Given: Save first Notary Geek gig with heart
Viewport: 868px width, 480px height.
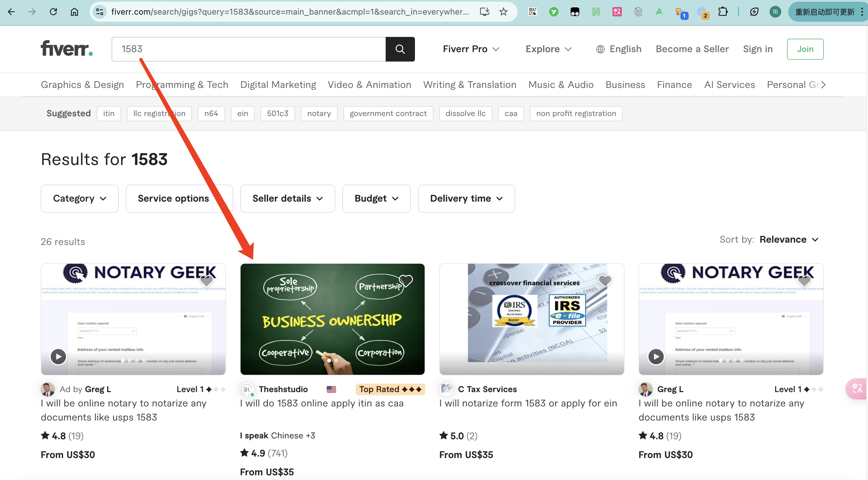Looking at the screenshot, I should pyautogui.click(x=207, y=280).
